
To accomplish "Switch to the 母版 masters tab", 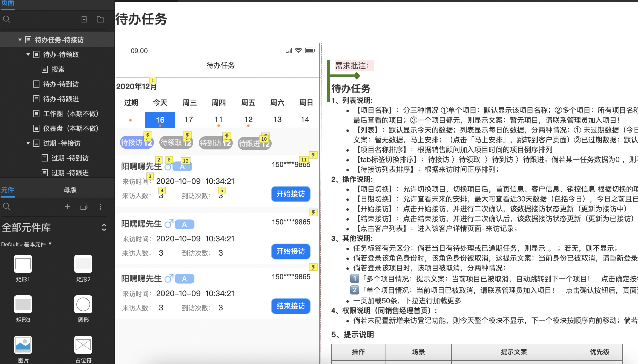I will [70, 190].
